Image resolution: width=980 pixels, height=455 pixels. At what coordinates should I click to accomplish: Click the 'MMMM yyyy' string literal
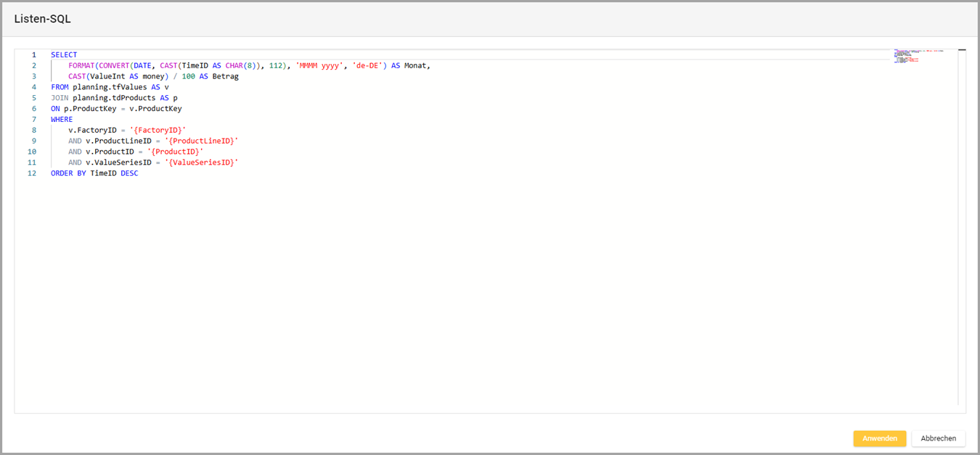click(319, 66)
